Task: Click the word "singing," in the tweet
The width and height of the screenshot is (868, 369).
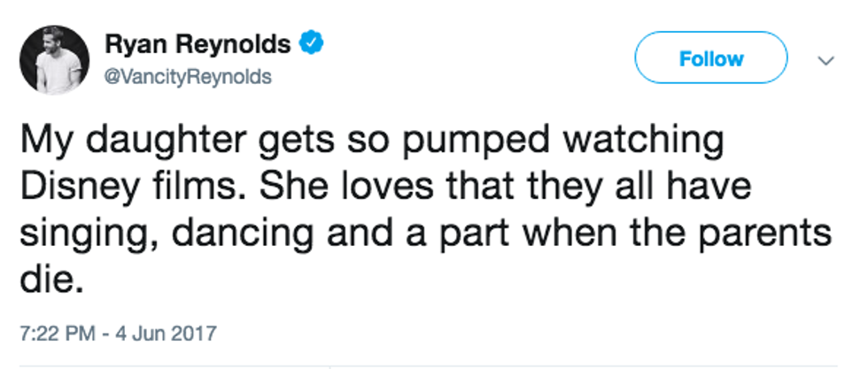Action: point(84,233)
